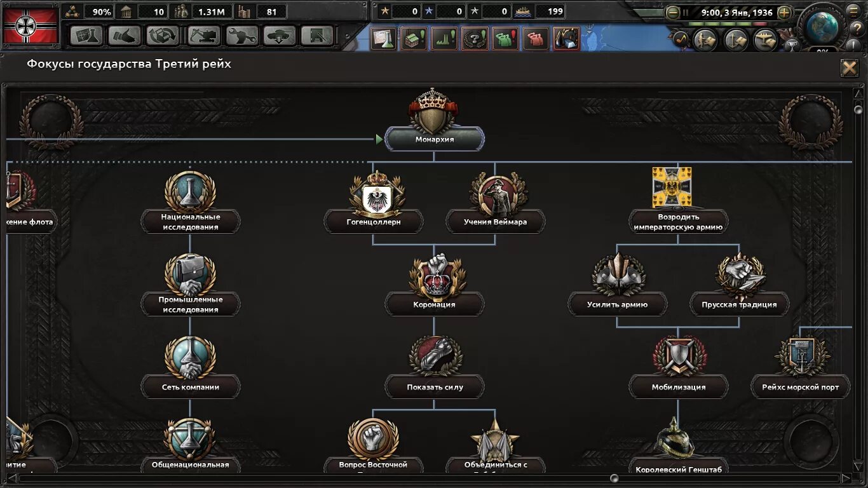Open the Logistics document menu

317,36
